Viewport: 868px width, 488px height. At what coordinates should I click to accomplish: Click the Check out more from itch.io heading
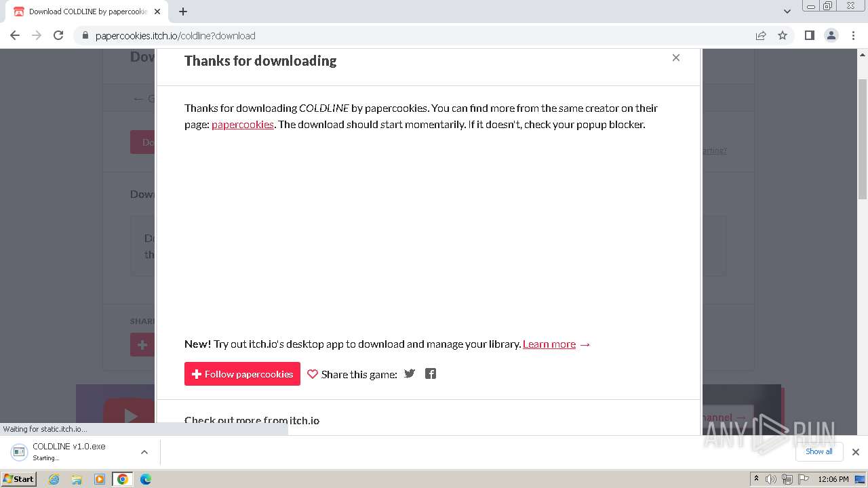coord(252,420)
